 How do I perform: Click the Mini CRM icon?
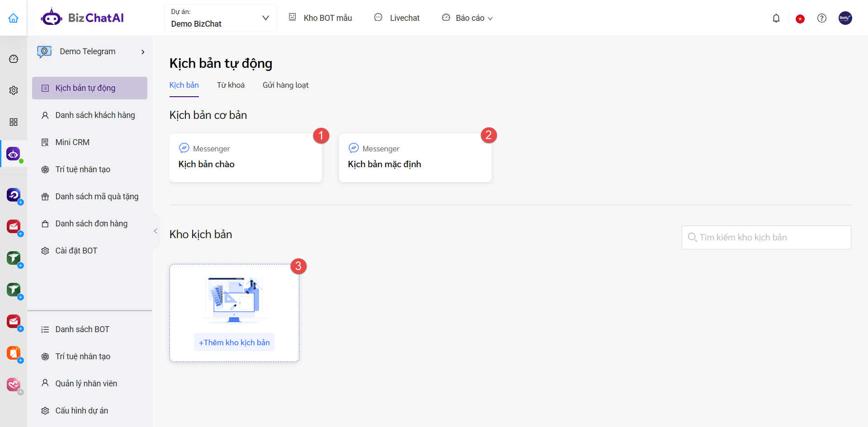pos(45,142)
